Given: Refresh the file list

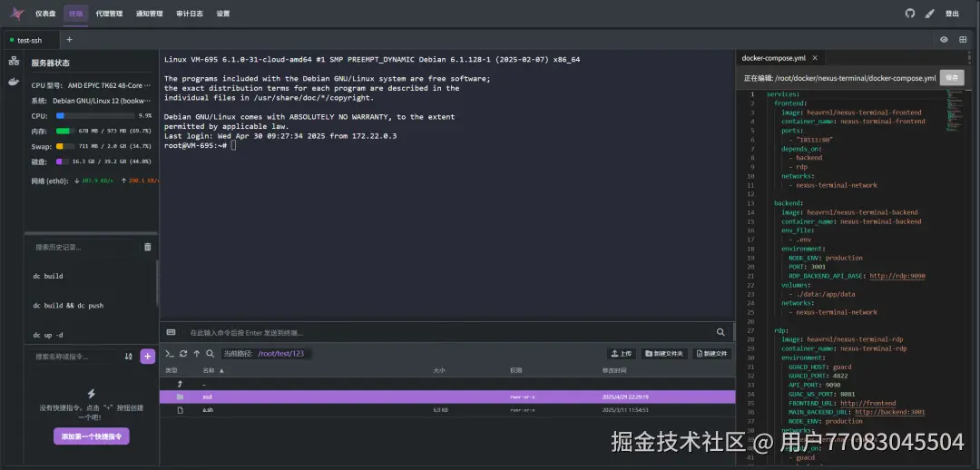Looking at the screenshot, I should click(183, 354).
